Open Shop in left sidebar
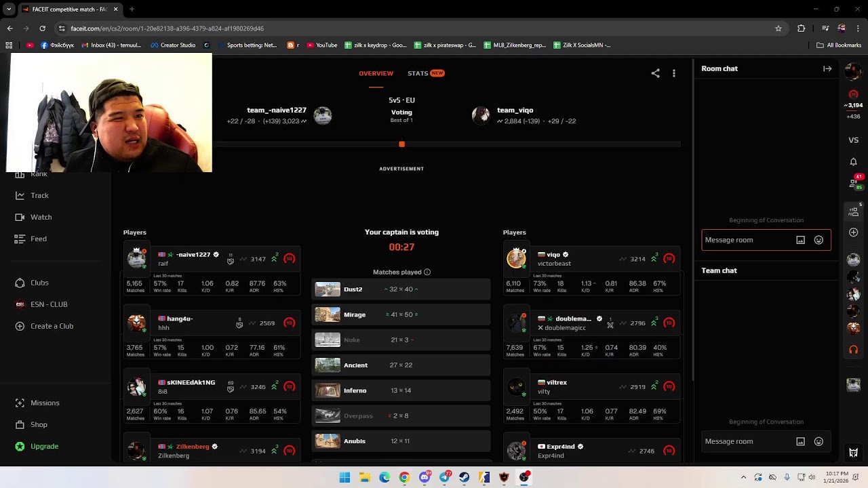Image resolution: width=868 pixels, height=488 pixels. pos(31,424)
